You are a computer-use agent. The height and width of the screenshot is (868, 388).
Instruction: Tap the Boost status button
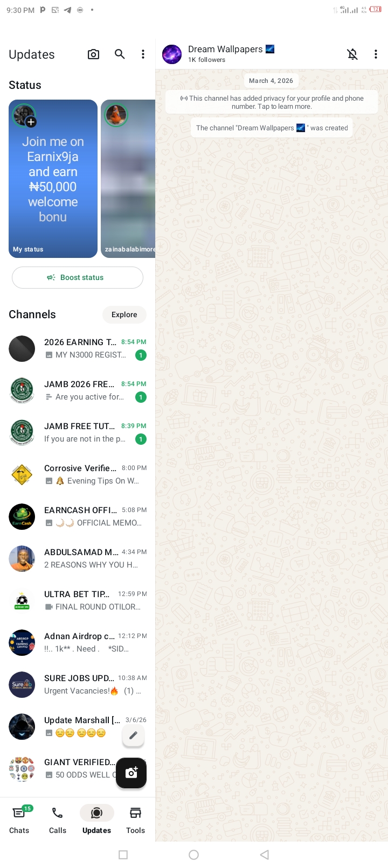pyautogui.click(x=78, y=278)
